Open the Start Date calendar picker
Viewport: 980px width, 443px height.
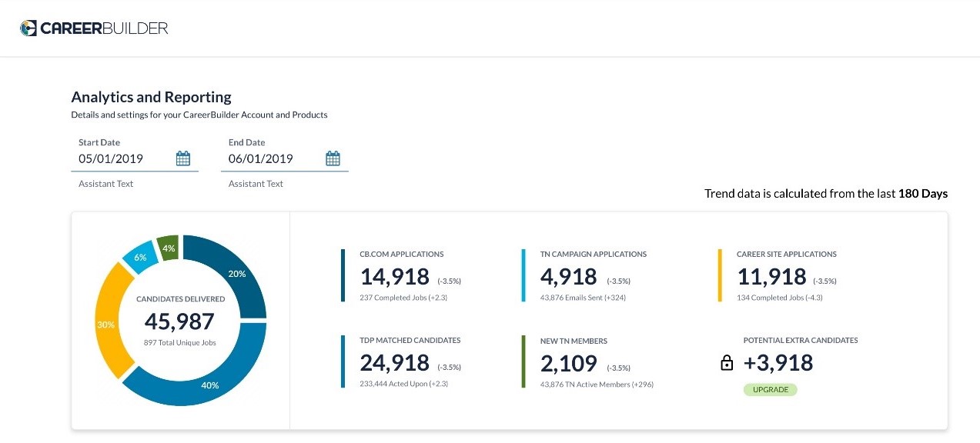pyautogui.click(x=183, y=158)
